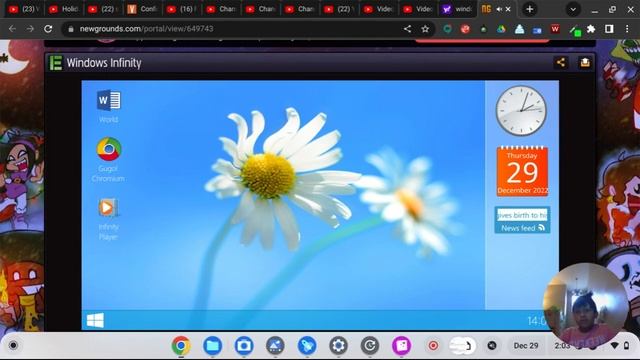This screenshot has width=640, height=360.
Task: Click the Wi-Fi icon in status tray
Action: [615, 346]
